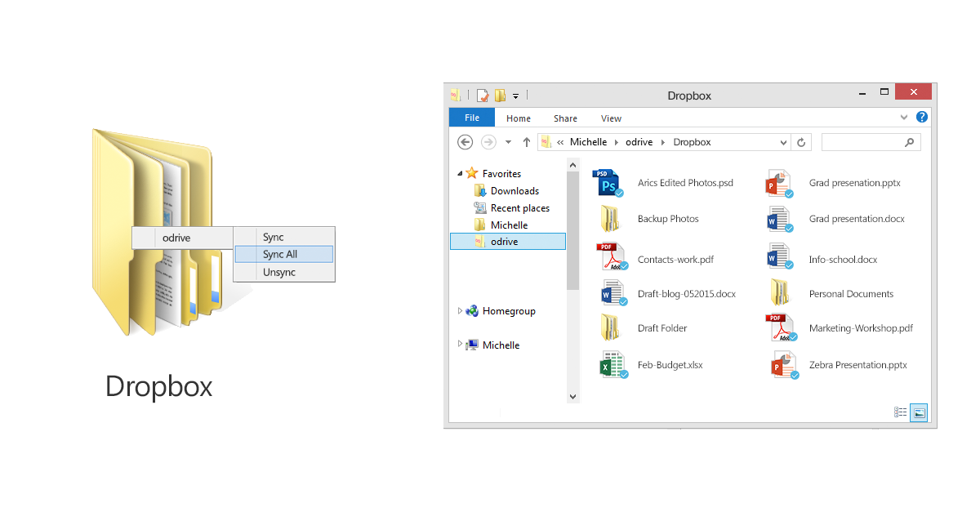Go up one folder level arrow

point(526,142)
